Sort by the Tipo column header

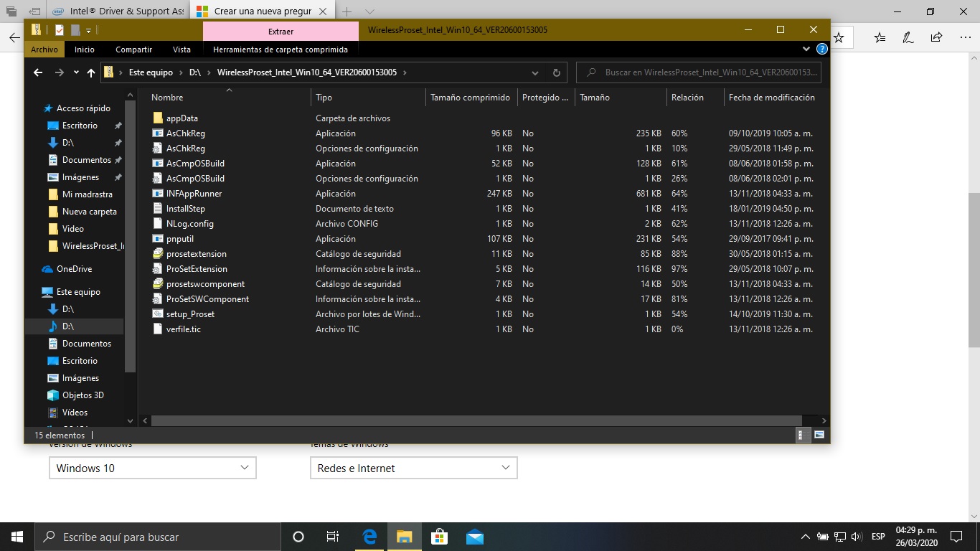click(368, 97)
